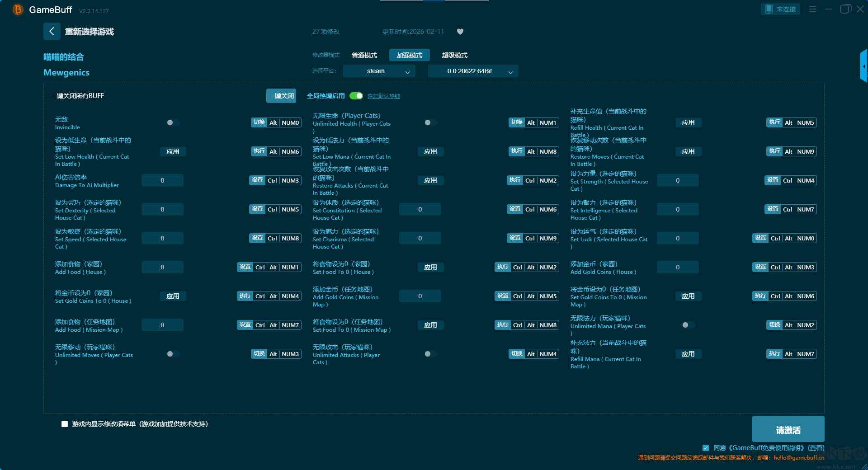868x470 pixels.
Task: Open the 0.0.20622 64Bit version dropdown
Action: click(x=473, y=71)
